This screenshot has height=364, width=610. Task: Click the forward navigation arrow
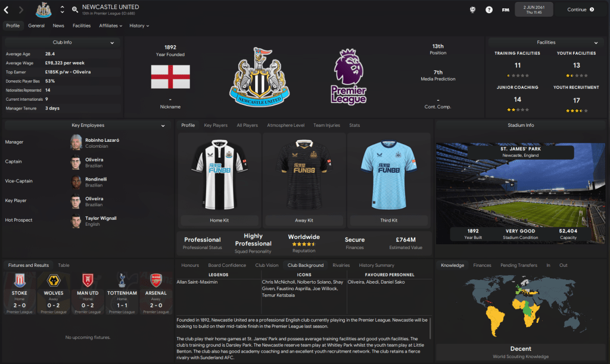pyautogui.click(x=21, y=10)
